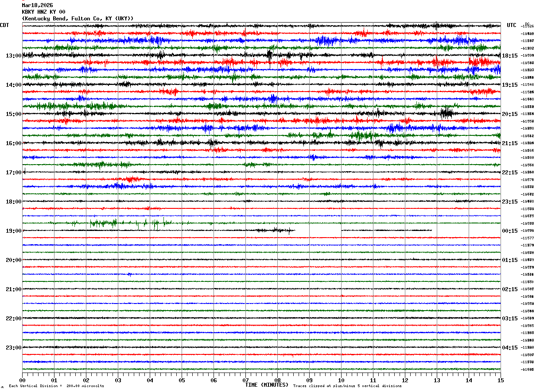Select the 16:00 CDT row label
The image size is (536, 392).
(x=14, y=143)
